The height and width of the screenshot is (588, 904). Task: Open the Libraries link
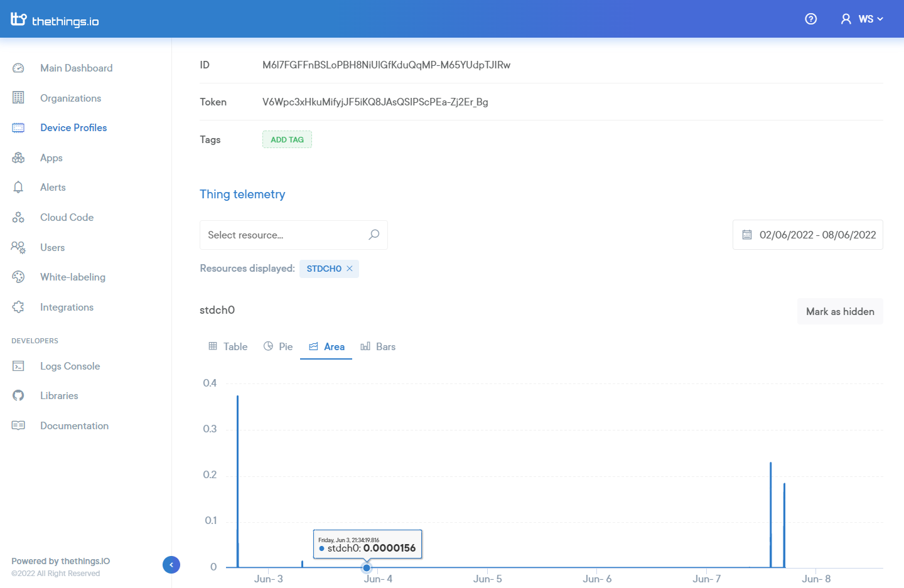coord(59,395)
